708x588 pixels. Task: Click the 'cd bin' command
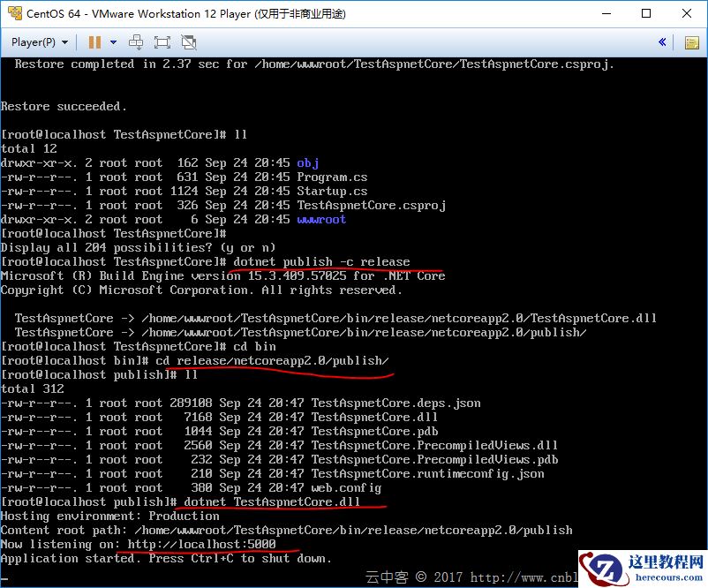pos(254,346)
